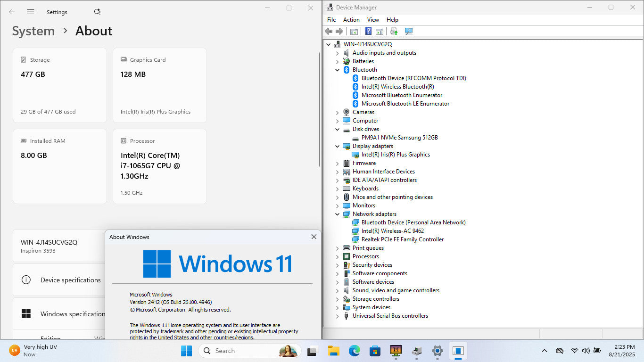This screenshot has height=362, width=644.
Task: Select PM9A1 NVMe Samsung 512GB disk
Action: tap(399, 138)
